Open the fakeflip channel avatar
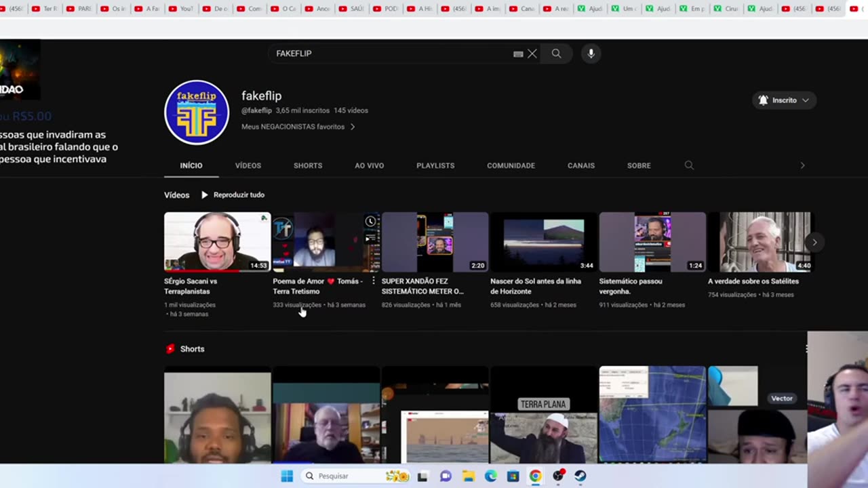The height and width of the screenshot is (488, 868). click(x=197, y=113)
